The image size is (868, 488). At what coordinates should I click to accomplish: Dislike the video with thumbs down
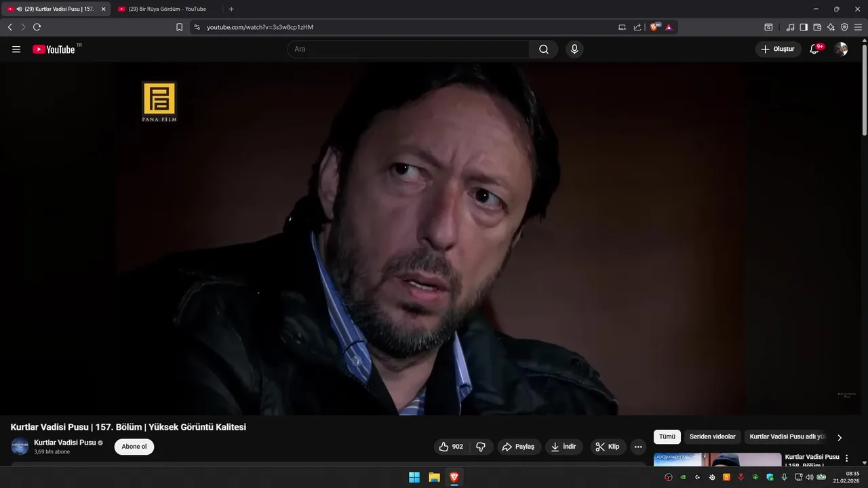481,447
